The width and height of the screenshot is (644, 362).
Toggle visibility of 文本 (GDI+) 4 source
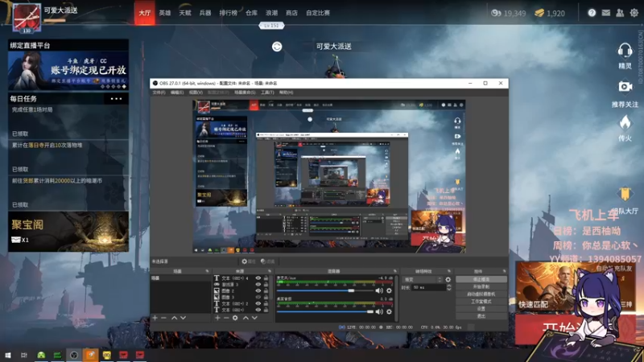click(258, 278)
